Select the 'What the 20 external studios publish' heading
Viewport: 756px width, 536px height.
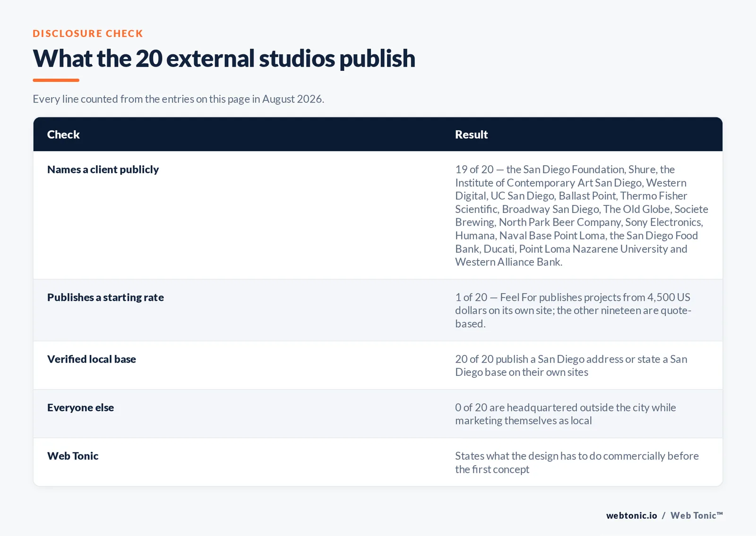[x=224, y=59]
